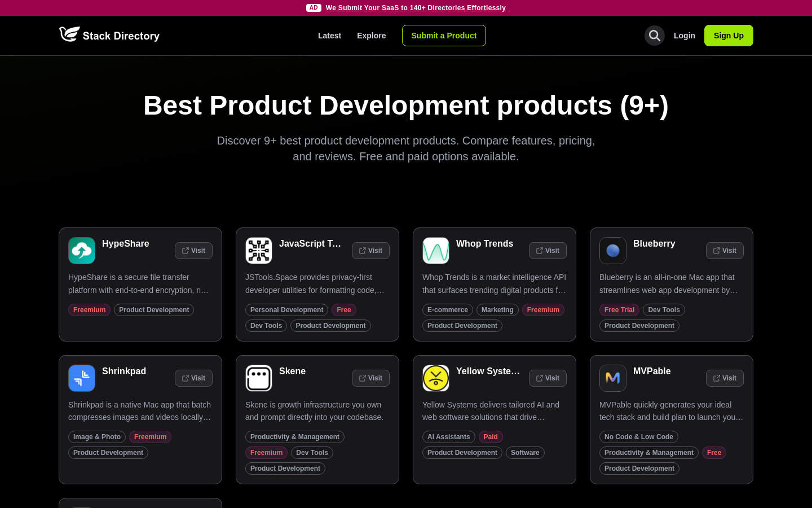Select the E-commerce tag
Image resolution: width=812 pixels, height=508 pixels.
click(x=448, y=310)
